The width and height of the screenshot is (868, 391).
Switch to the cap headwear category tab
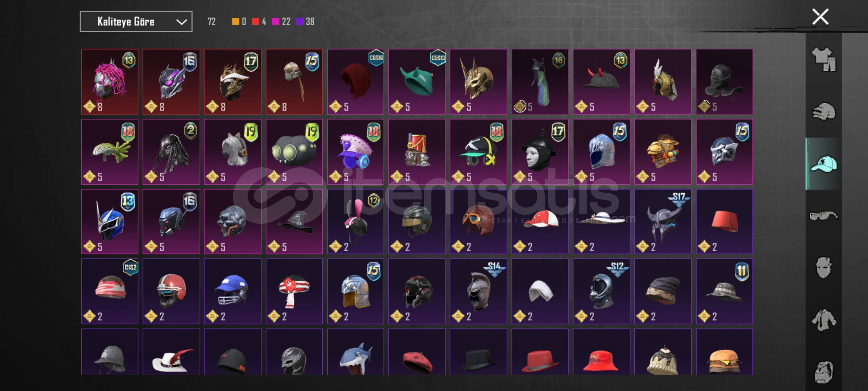[824, 164]
